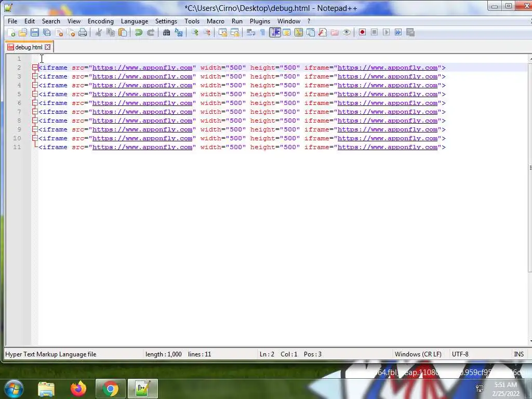
Task: Collapse the fold marker on line 9
Action: 35,129
